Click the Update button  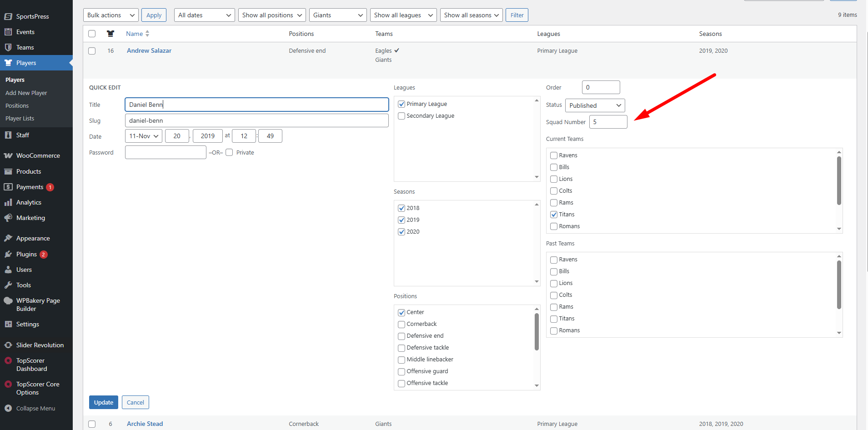point(104,402)
